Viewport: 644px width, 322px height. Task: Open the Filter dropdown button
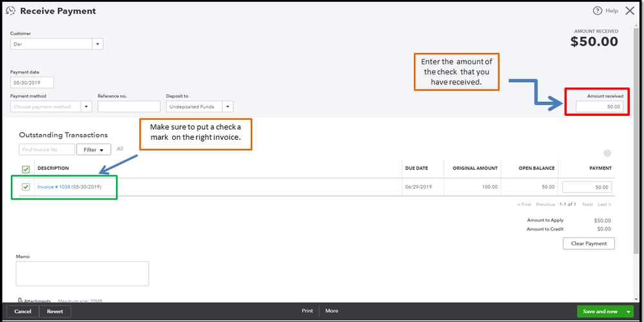point(93,149)
